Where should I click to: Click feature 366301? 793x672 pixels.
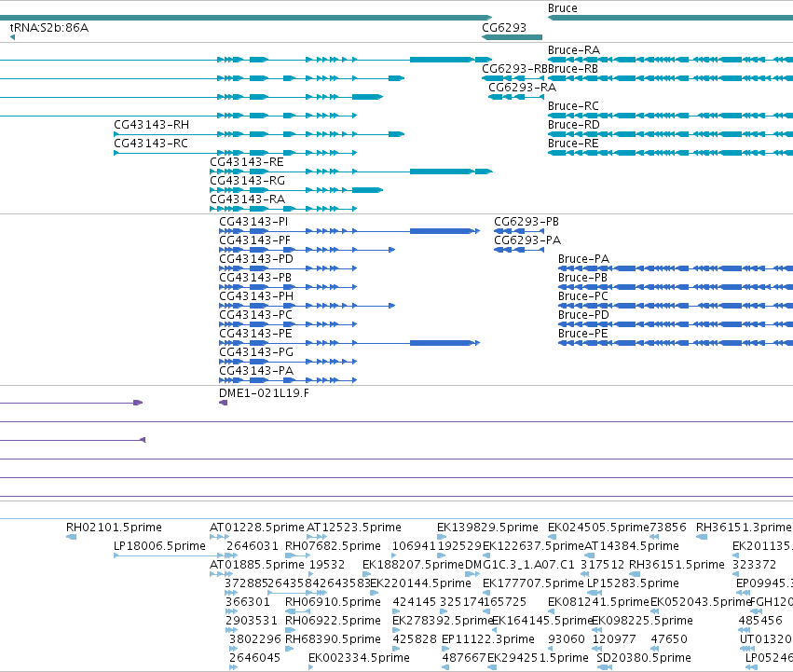248,603
